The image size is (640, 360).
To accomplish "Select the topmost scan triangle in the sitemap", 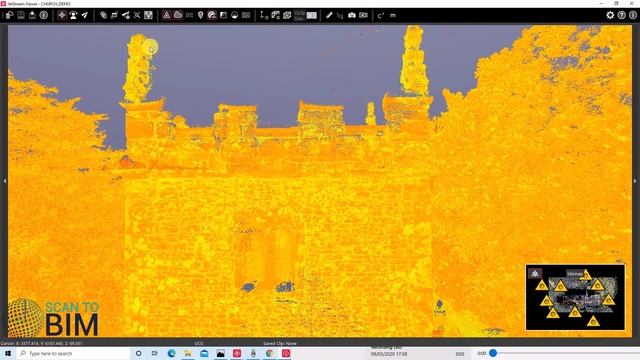I will point(586,275).
